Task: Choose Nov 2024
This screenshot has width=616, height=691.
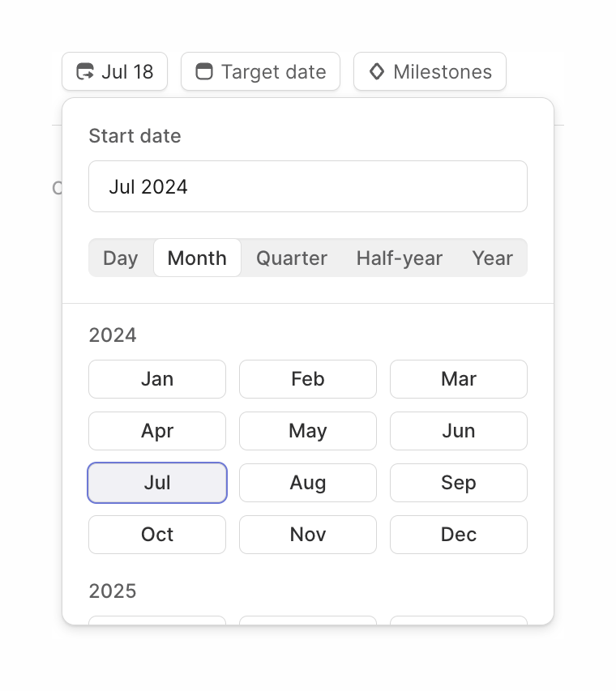Action: 308,535
